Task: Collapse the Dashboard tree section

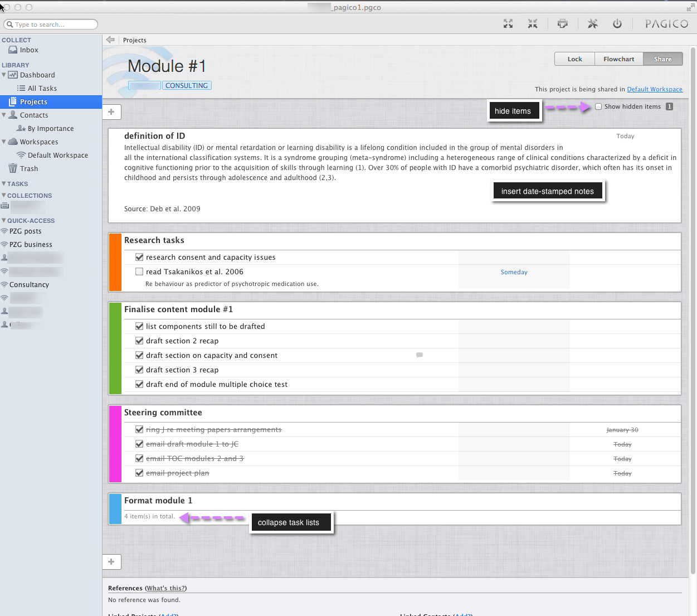Action: [x=4, y=75]
